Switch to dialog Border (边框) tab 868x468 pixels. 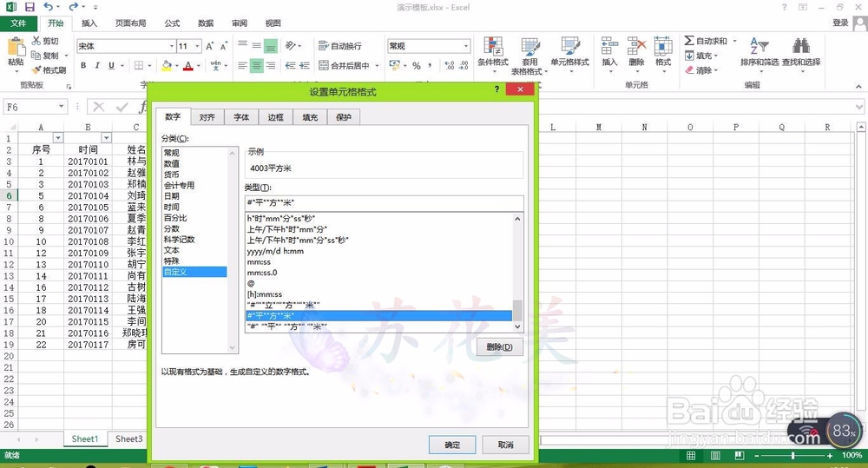pyautogui.click(x=276, y=117)
